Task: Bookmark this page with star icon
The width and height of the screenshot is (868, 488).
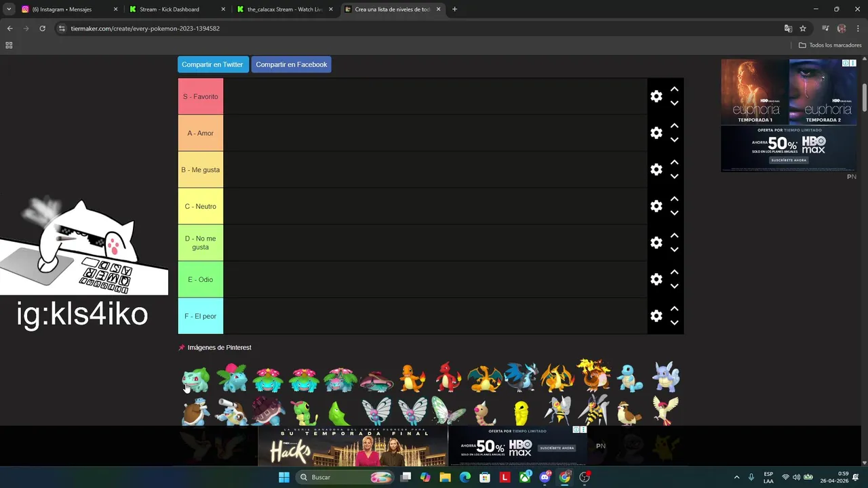Action: tap(803, 28)
